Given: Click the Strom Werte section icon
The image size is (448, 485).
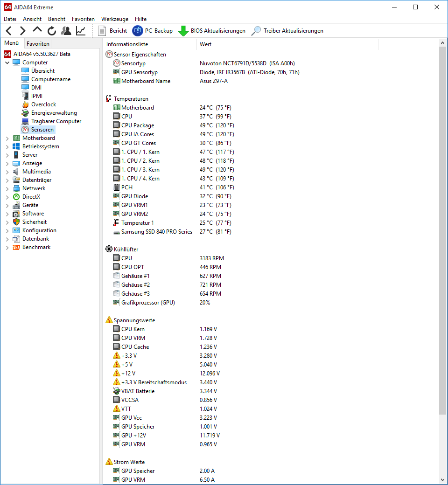Looking at the screenshot, I should 109,462.
